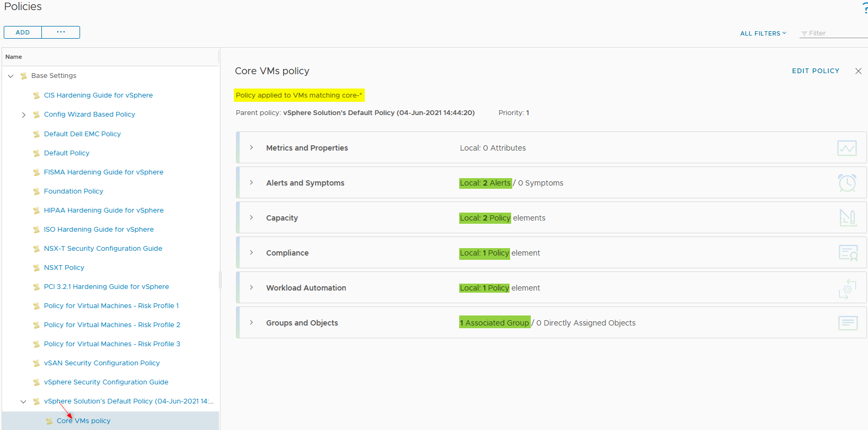Expand the Capacity section
Screen dimensions: 868x430
[x=251, y=217]
